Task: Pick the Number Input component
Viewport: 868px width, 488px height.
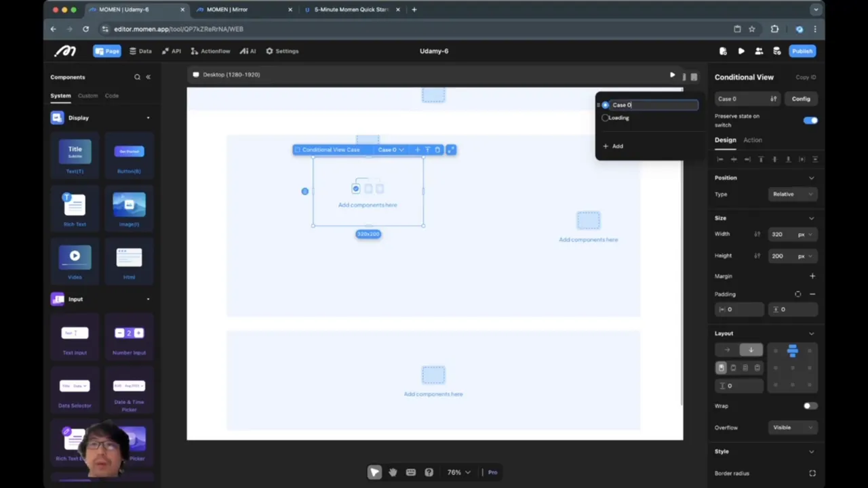Action: coord(129,338)
